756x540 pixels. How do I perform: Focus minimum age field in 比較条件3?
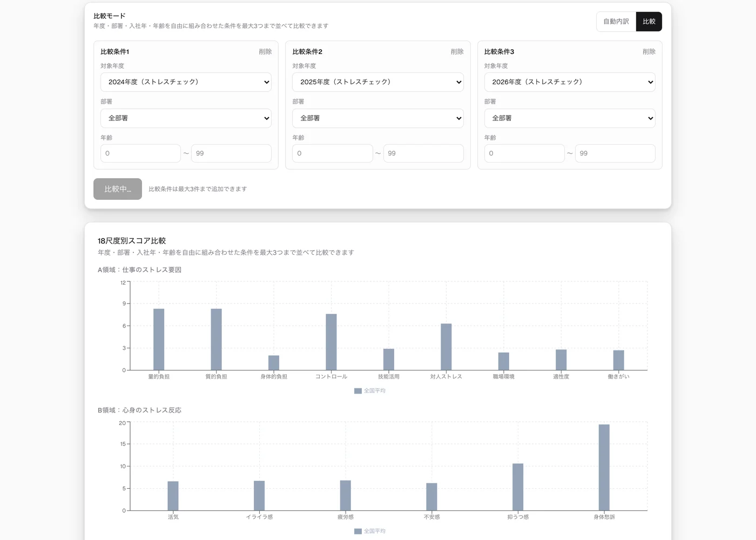tap(524, 153)
